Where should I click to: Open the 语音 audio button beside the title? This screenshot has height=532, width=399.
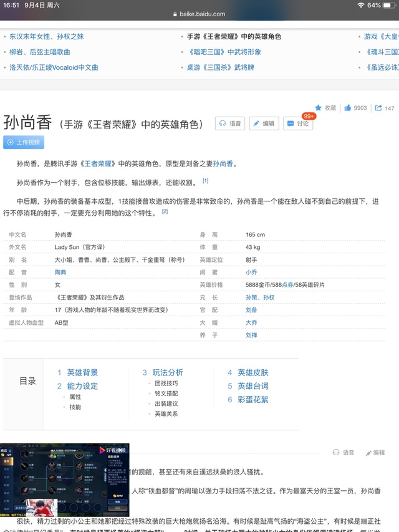(229, 123)
